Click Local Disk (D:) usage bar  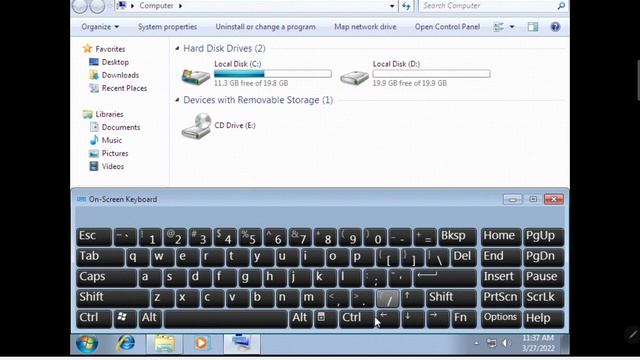[431, 74]
